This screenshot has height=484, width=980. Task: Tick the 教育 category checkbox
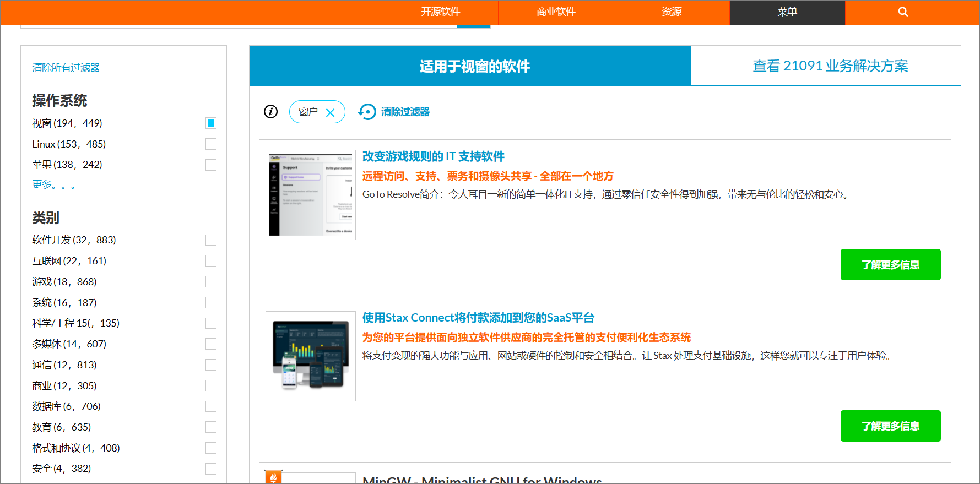coord(211,427)
